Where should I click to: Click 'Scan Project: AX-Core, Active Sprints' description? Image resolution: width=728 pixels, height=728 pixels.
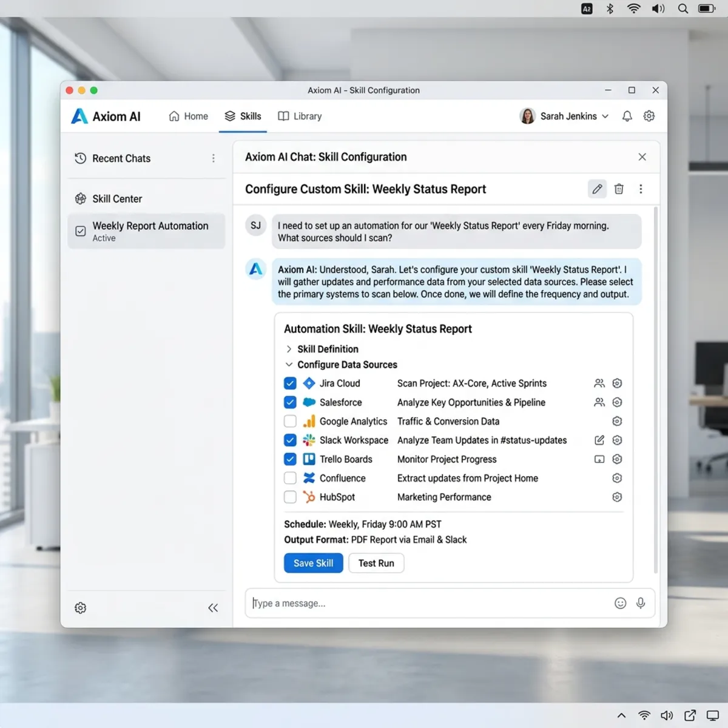pos(472,383)
